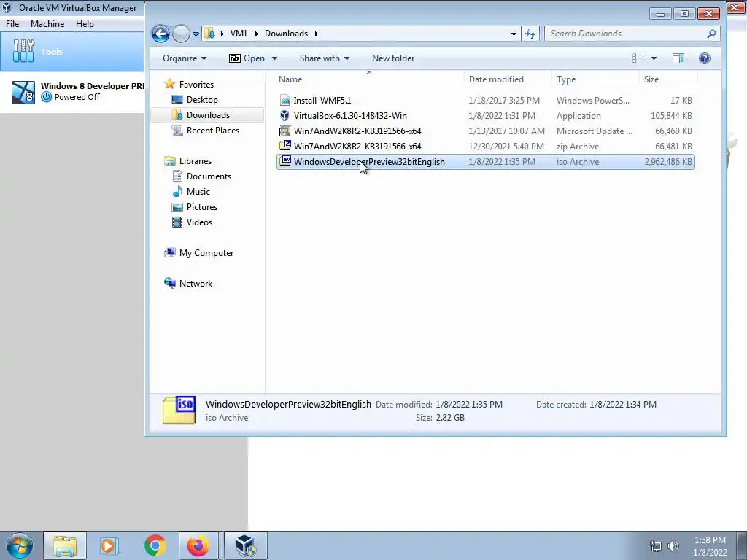This screenshot has height=560, width=747.
Task: Select Win7AndW2K8R2-KB3191566-x64 Microsoft Update file
Action: point(485,131)
